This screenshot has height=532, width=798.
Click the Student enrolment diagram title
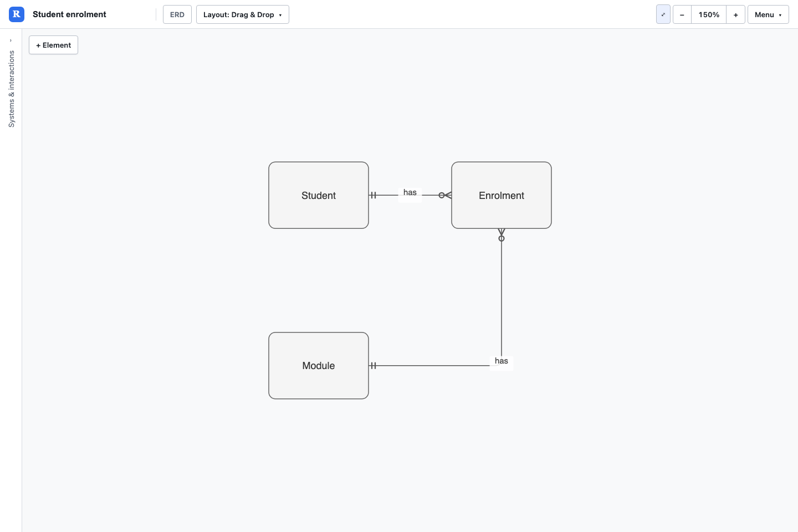tap(69, 14)
